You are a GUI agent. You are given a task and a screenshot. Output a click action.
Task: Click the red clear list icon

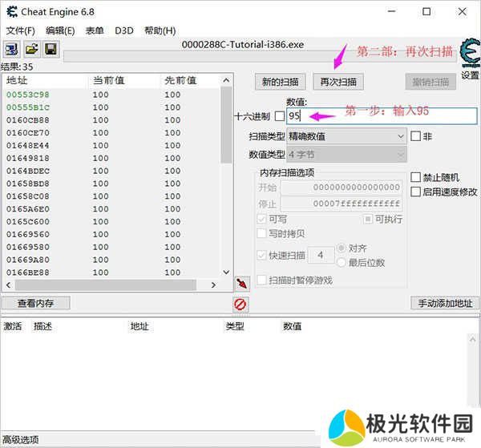[240, 305]
